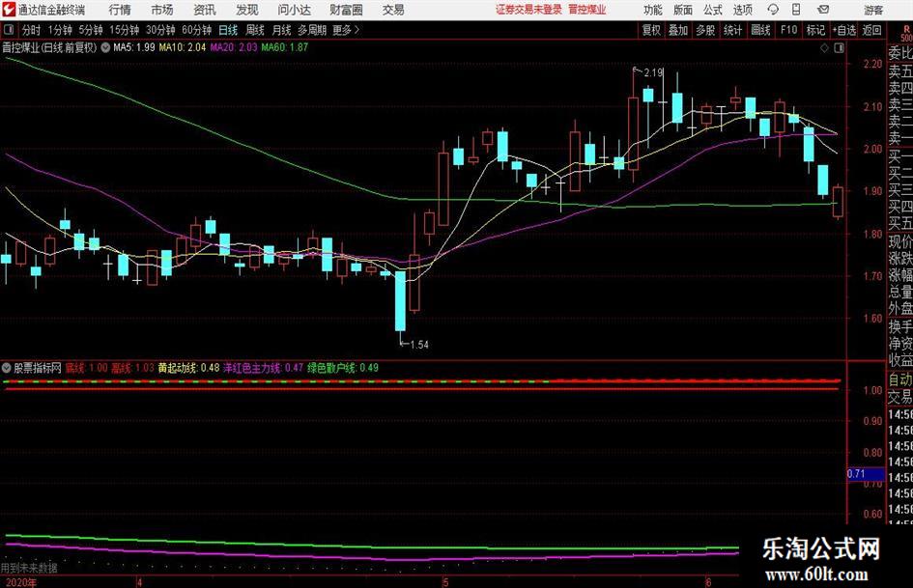The height and width of the screenshot is (588, 913).
Task: Click the 用到未来数据 warning text
Action: click(29, 568)
